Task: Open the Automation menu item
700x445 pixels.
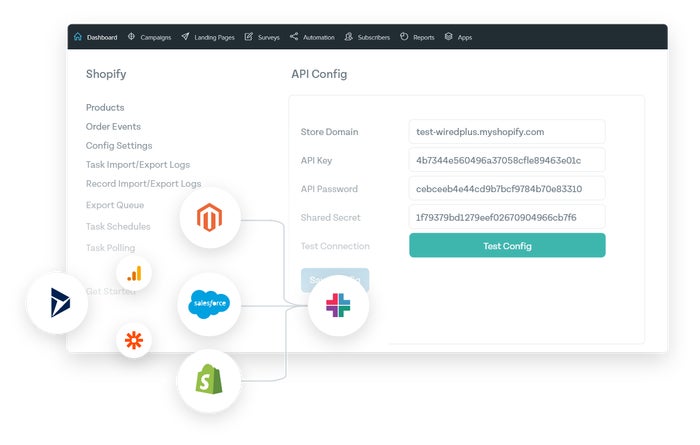Action: [x=319, y=37]
